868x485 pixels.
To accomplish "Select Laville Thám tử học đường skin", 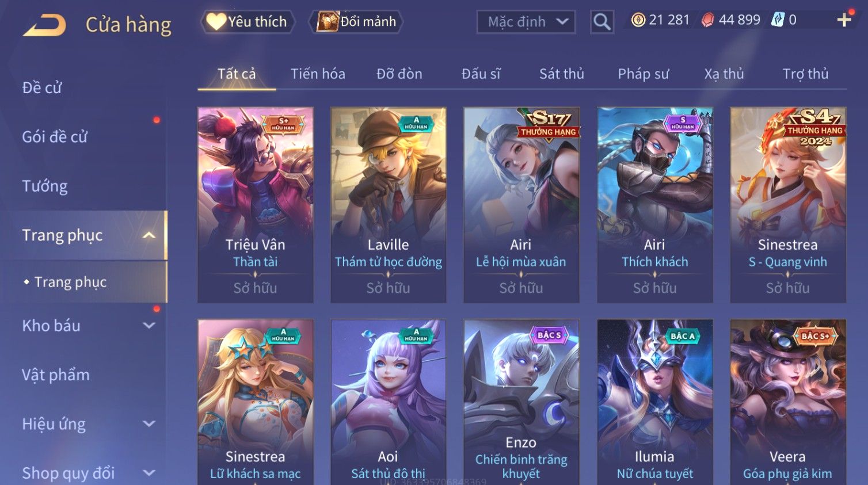I will click(389, 205).
